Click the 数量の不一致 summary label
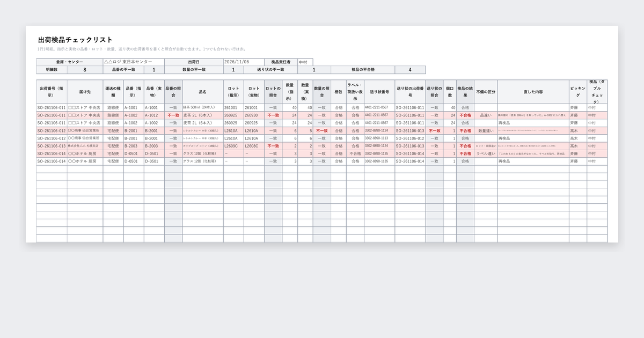Screen dimensions: 644x338 (194, 70)
